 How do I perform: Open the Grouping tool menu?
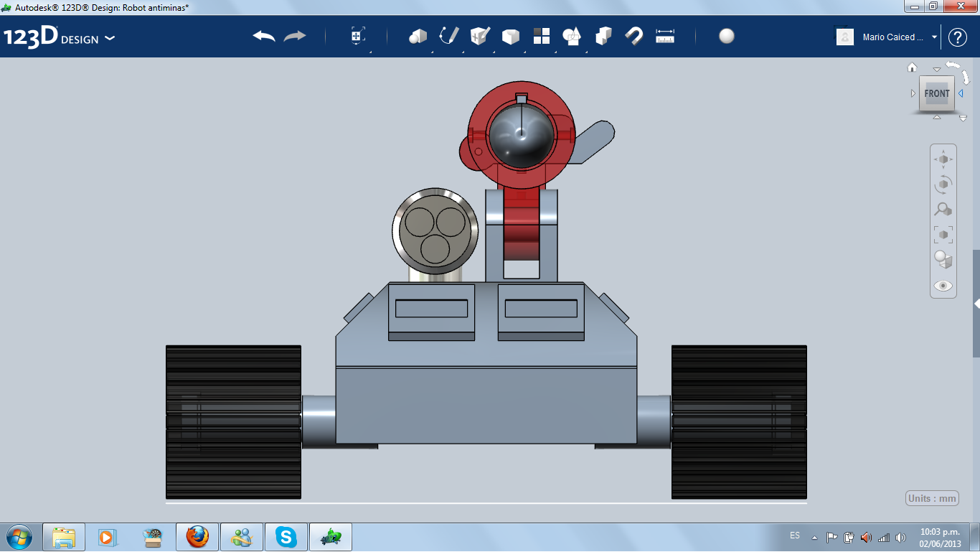573,37
